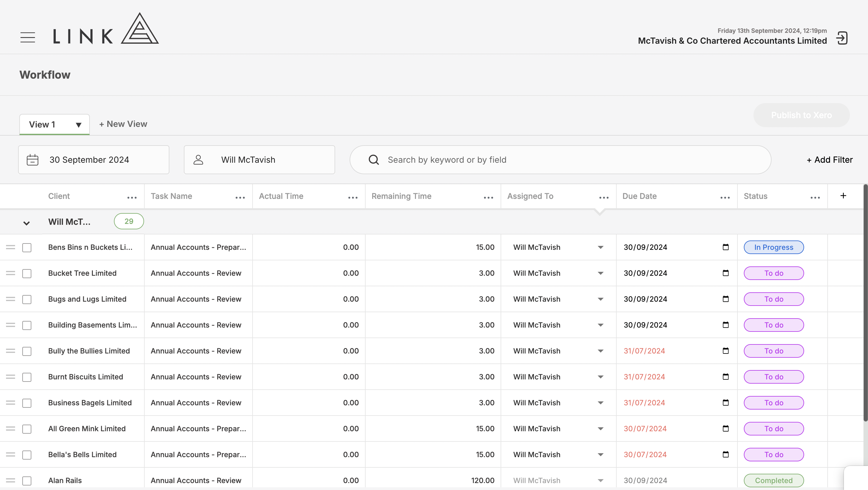
Task: Click the search input field
Action: click(560, 160)
